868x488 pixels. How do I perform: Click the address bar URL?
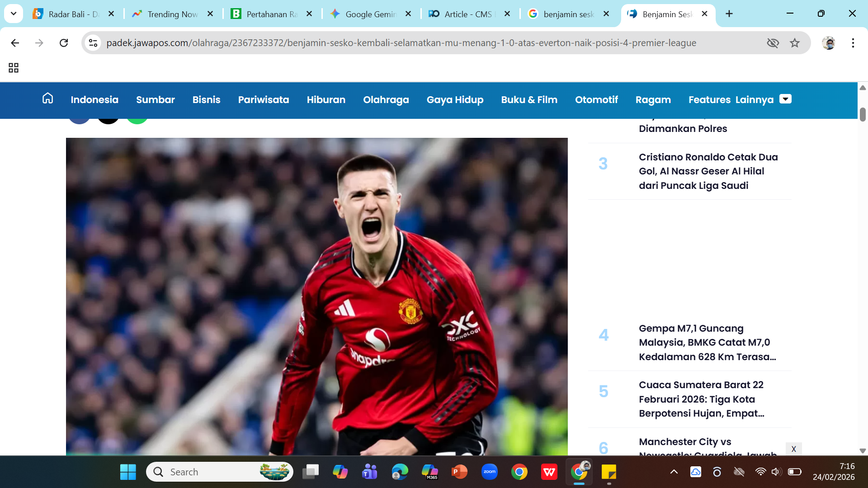pyautogui.click(x=401, y=43)
